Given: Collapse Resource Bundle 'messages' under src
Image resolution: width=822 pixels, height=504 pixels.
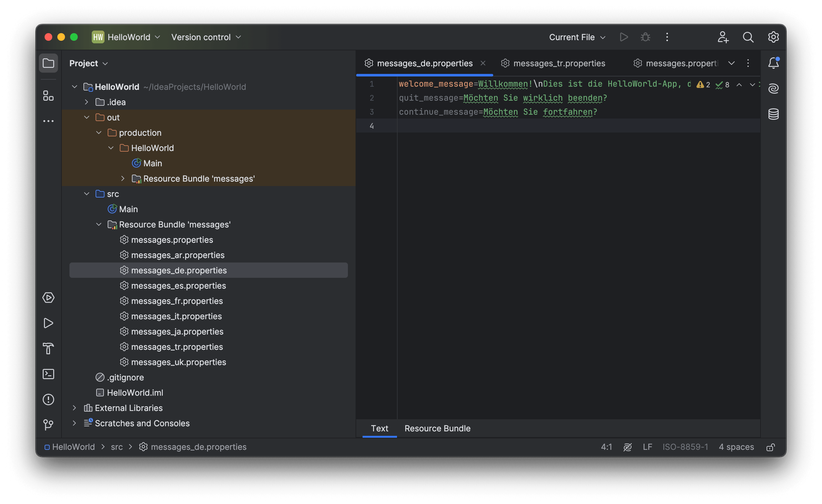Looking at the screenshot, I should [99, 225].
